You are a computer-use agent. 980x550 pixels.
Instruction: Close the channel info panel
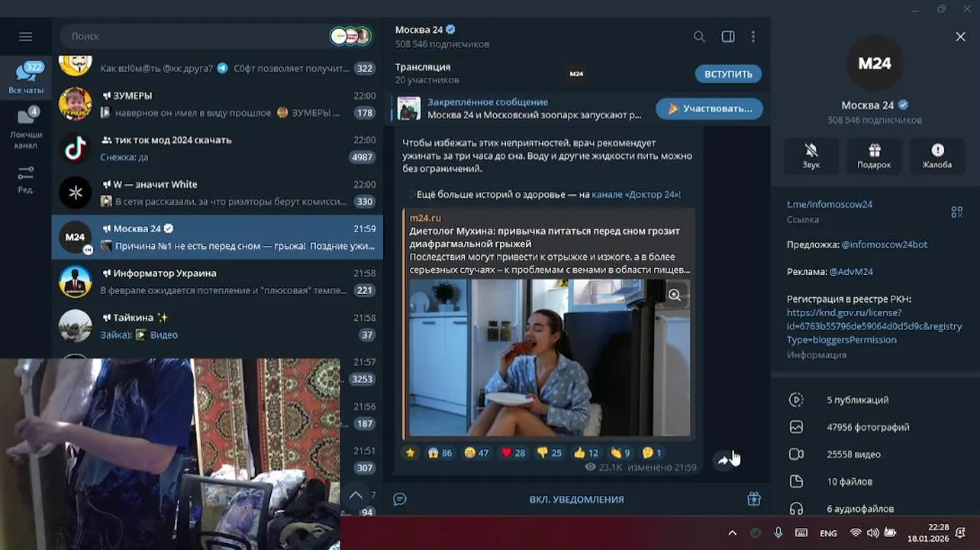coord(960,37)
